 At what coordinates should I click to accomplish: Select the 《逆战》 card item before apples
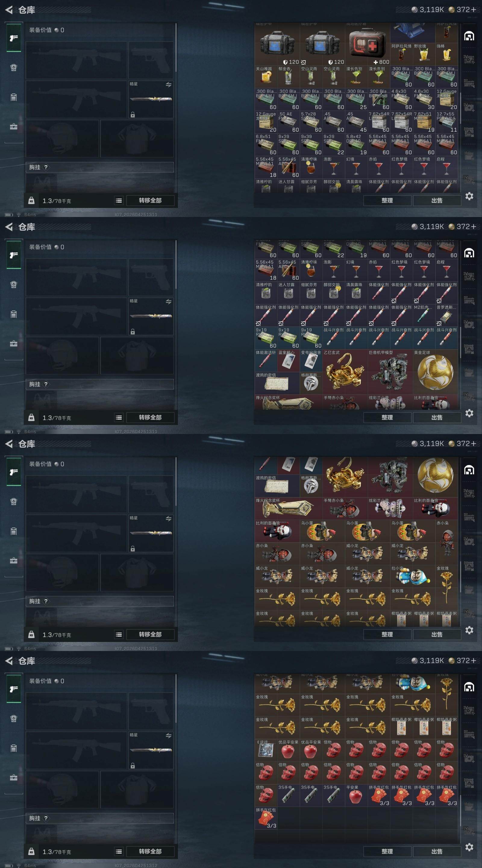click(266, 750)
